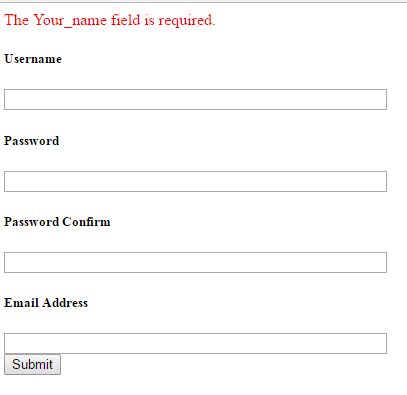Click the gray horizontal rule at top
This screenshot has width=407, height=395.
203,2
